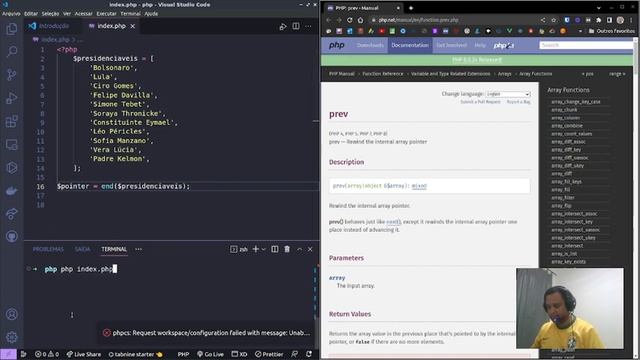Open the Run and Debug view
Screen dimensions: 640x360
pos(12,98)
